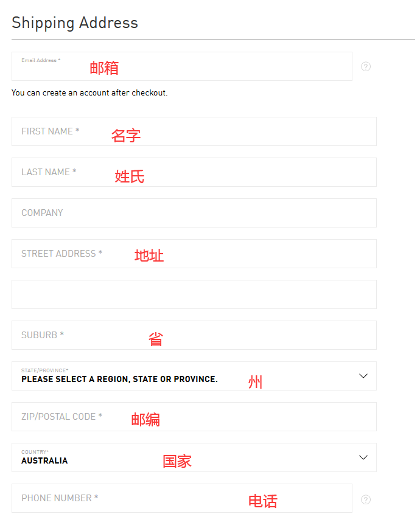Click the red 邮箱 annotation text

104,68
